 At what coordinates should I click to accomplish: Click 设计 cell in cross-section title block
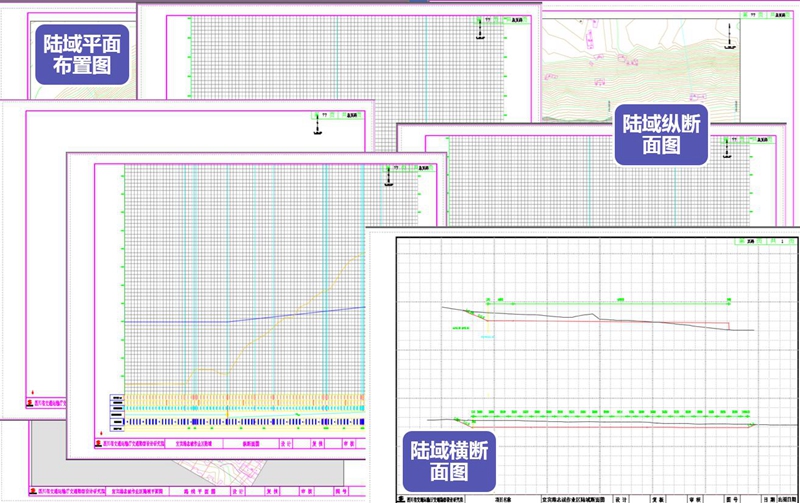coord(621,494)
